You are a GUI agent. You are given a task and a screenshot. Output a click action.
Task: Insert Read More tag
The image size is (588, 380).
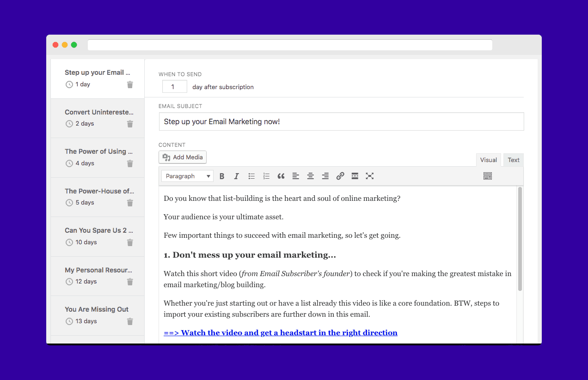coord(355,176)
